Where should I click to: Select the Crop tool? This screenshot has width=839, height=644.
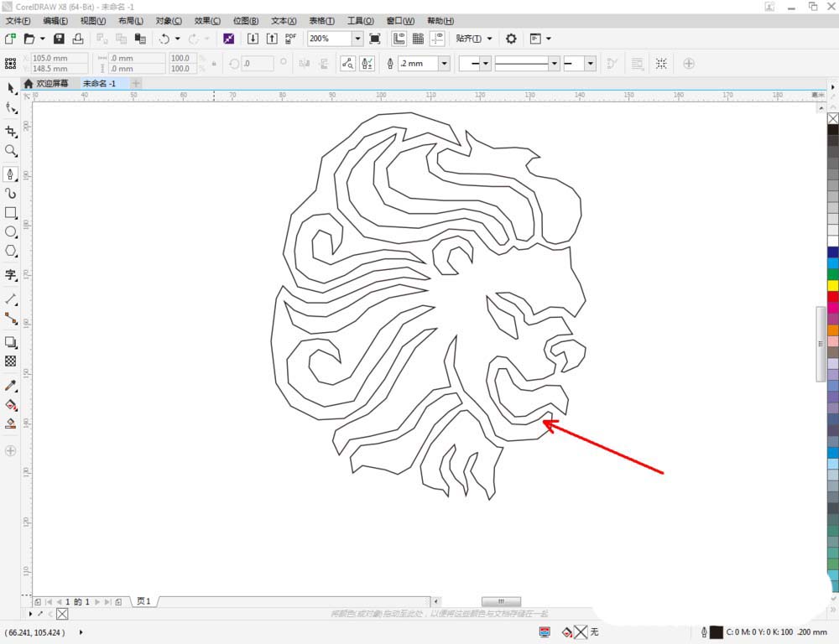point(11,132)
